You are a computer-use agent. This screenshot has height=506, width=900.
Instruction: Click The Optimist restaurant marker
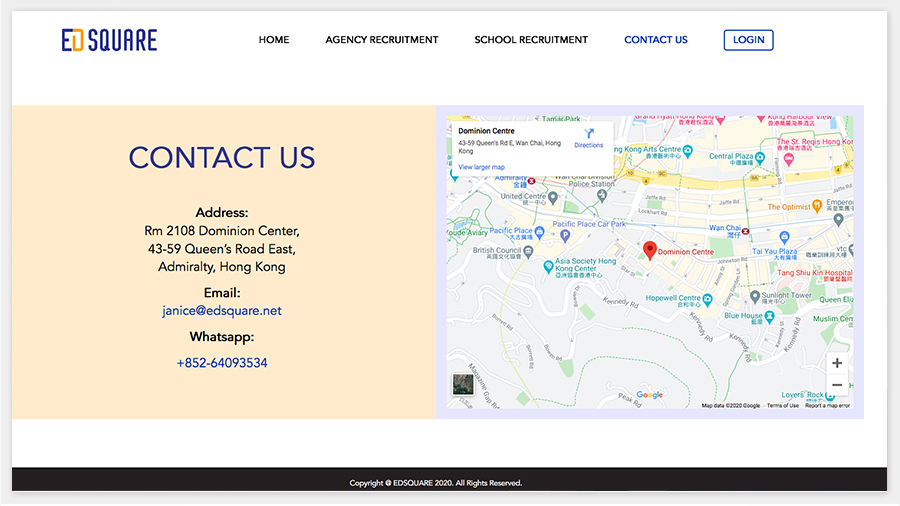pos(817,205)
